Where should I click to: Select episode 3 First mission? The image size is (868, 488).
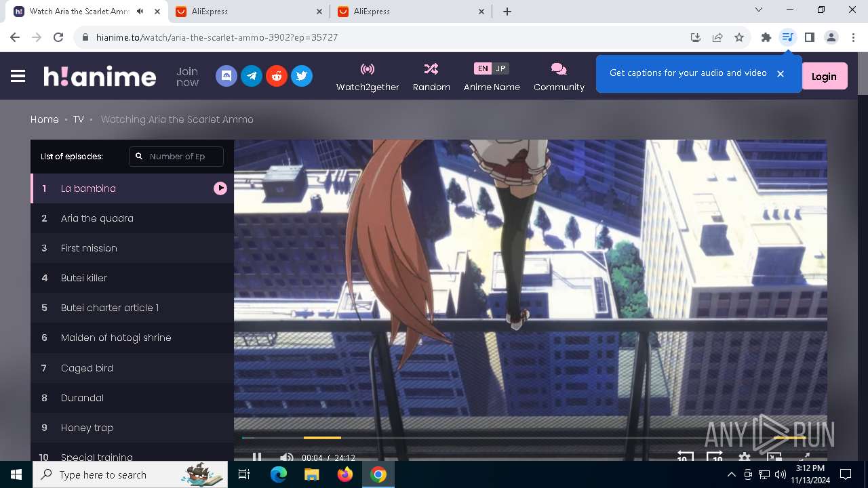click(132, 248)
